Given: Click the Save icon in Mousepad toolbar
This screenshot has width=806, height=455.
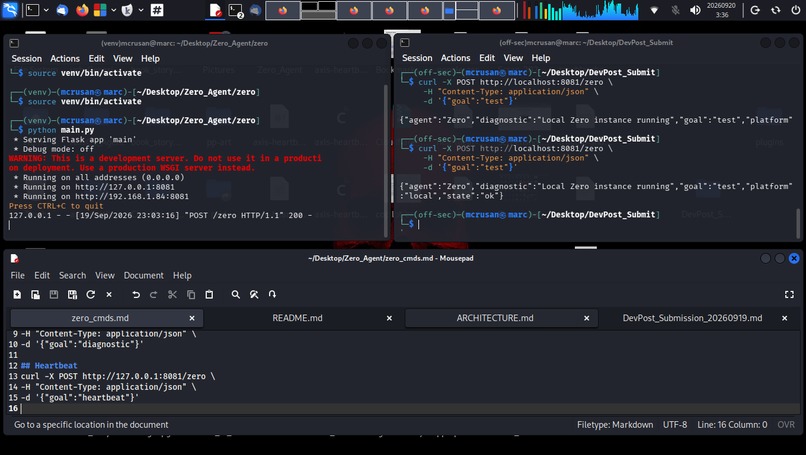Looking at the screenshot, I should click(53, 295).
